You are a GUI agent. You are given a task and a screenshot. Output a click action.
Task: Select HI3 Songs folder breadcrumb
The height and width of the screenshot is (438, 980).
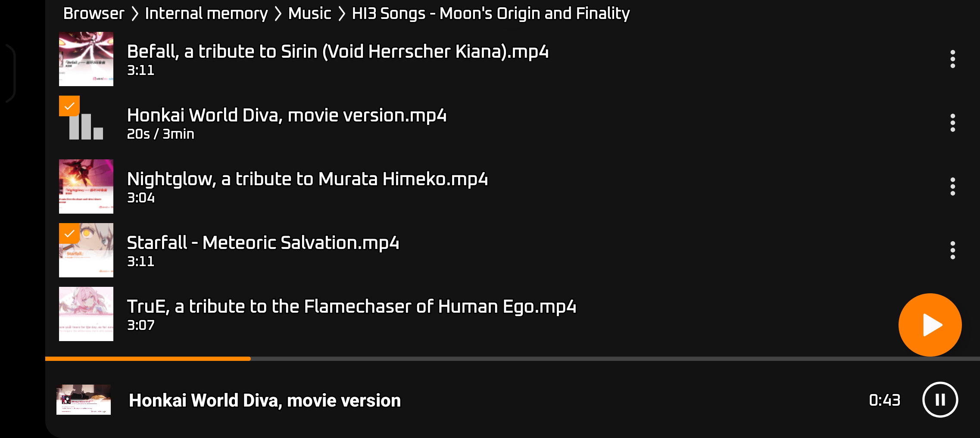pos(490,13)
